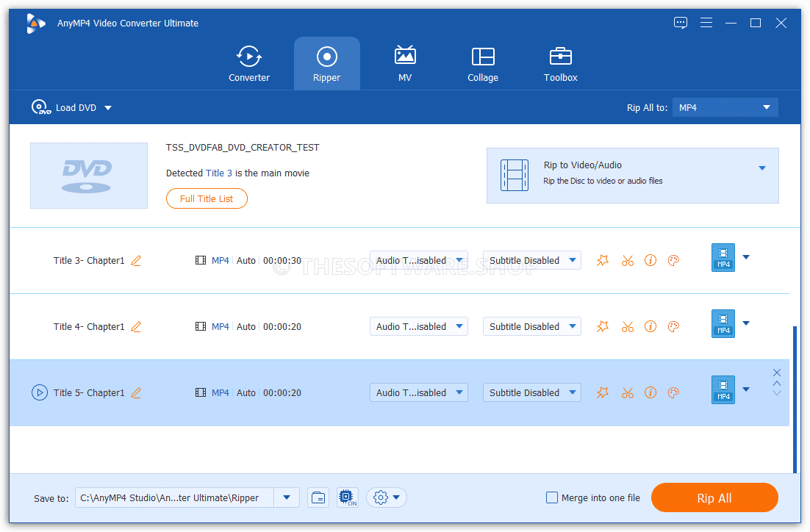Expand output format arrow for Title 3

(x=746, y=256)
